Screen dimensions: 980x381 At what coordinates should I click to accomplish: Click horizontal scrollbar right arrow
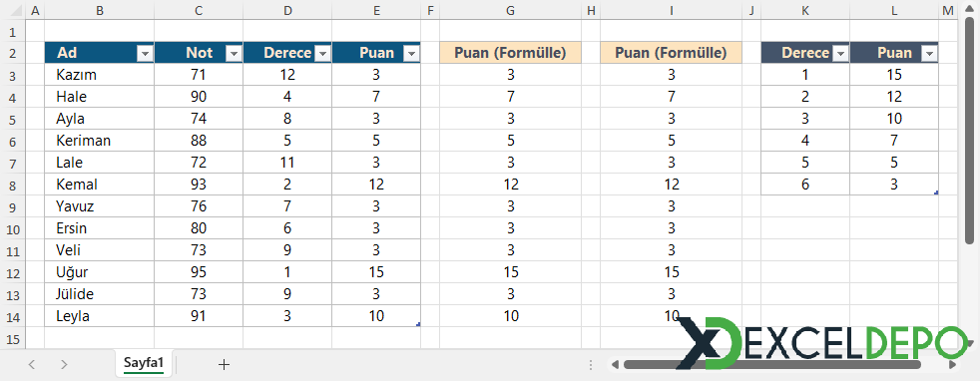pos(952,365)
